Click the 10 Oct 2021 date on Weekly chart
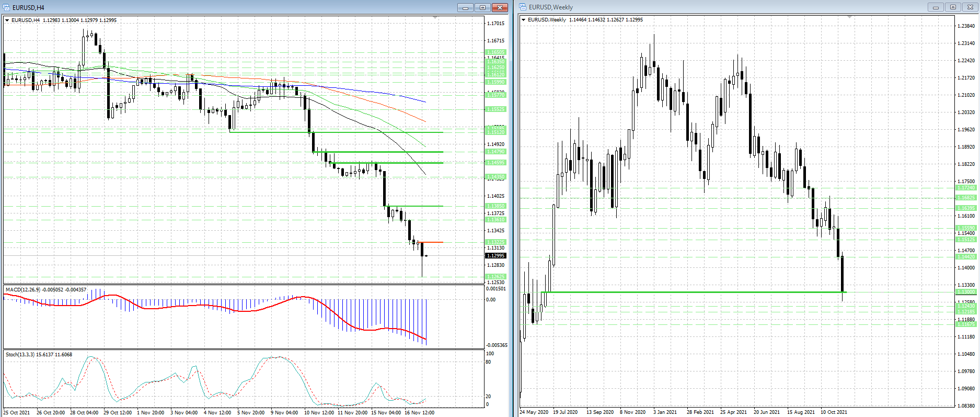 (834, 412)
